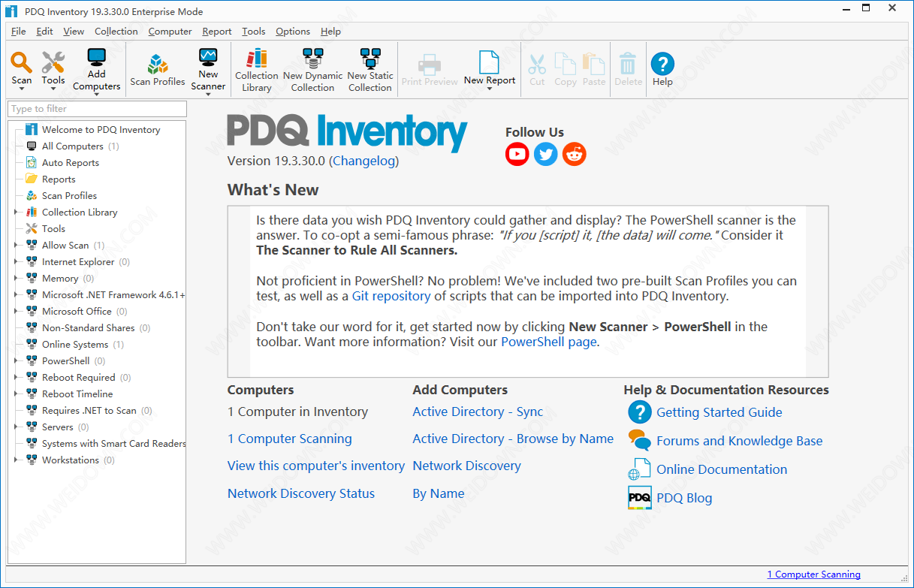
Task: Click the Scan magnifier toolbar icon
Action: (x=22, y=62)
